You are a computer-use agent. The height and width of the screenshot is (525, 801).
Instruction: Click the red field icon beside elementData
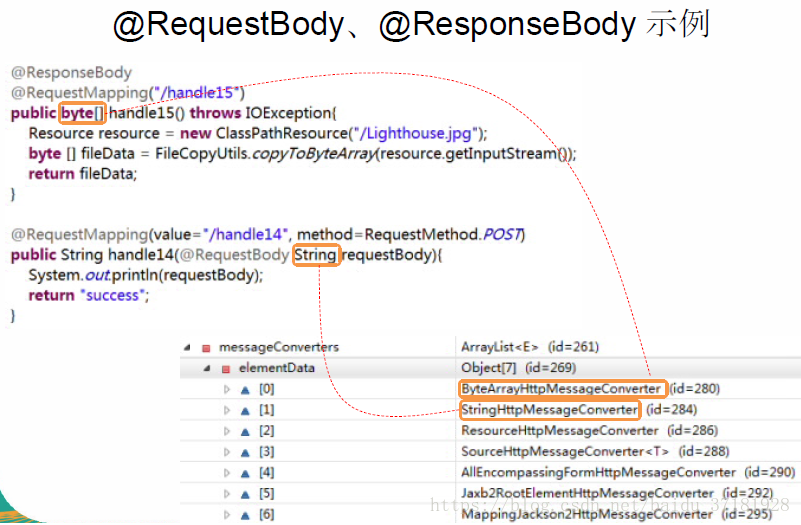(x=226, y=369)
